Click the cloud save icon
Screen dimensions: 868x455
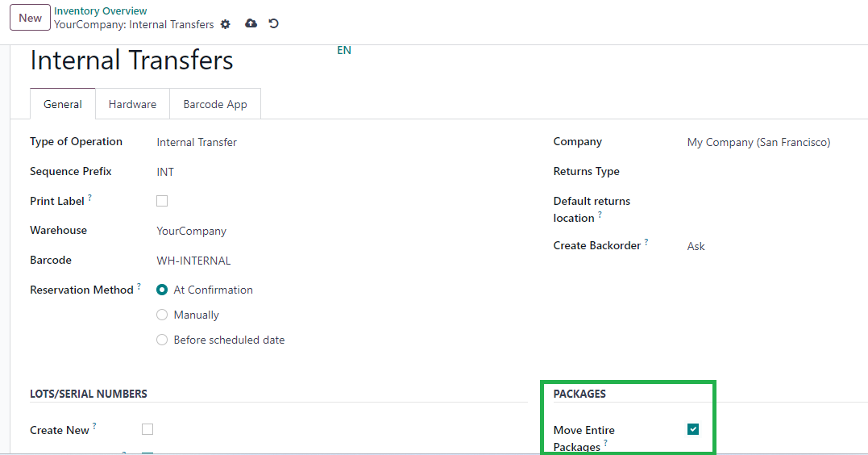pyautogui.click(x=251, y=23)
